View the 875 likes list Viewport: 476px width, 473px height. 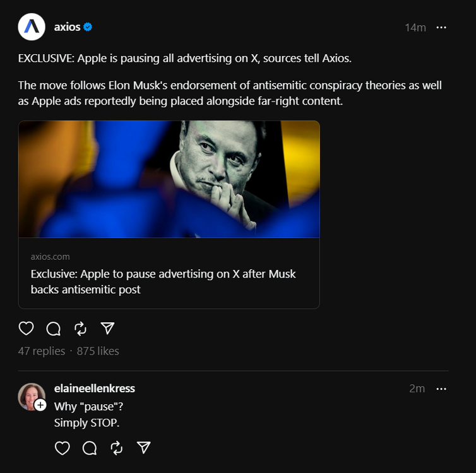pyautogui.click(x=98, y=351)
